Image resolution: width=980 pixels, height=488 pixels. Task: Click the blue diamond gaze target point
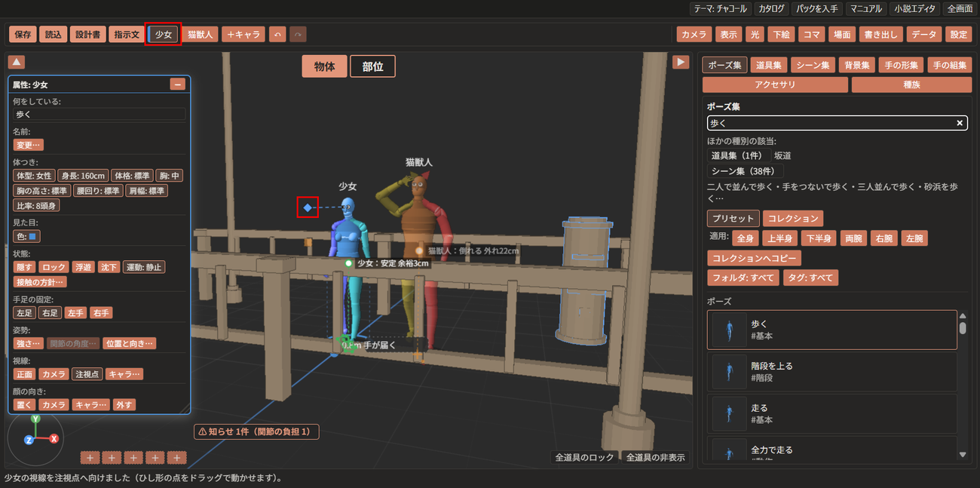(x=308, y=207)
